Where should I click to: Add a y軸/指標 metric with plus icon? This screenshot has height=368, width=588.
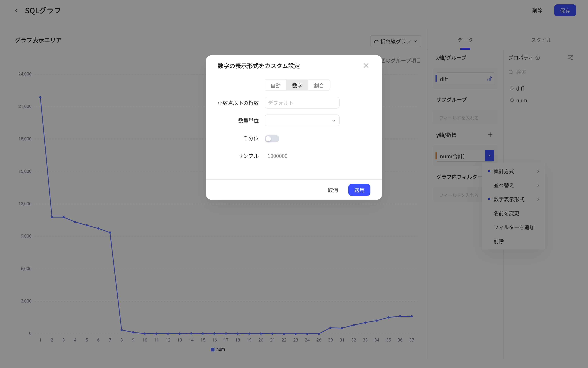(x=490, y=135)
